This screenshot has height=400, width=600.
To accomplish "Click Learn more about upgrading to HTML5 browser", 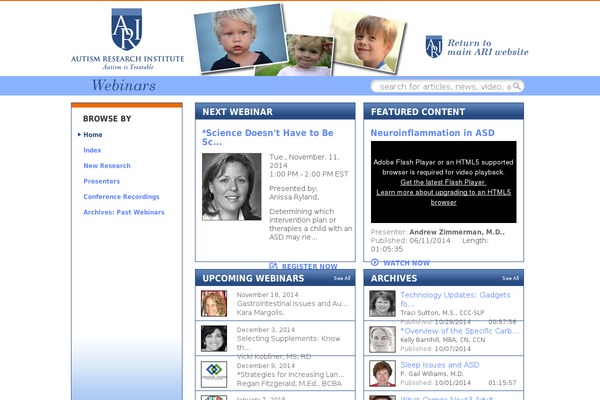I will 443,197.
